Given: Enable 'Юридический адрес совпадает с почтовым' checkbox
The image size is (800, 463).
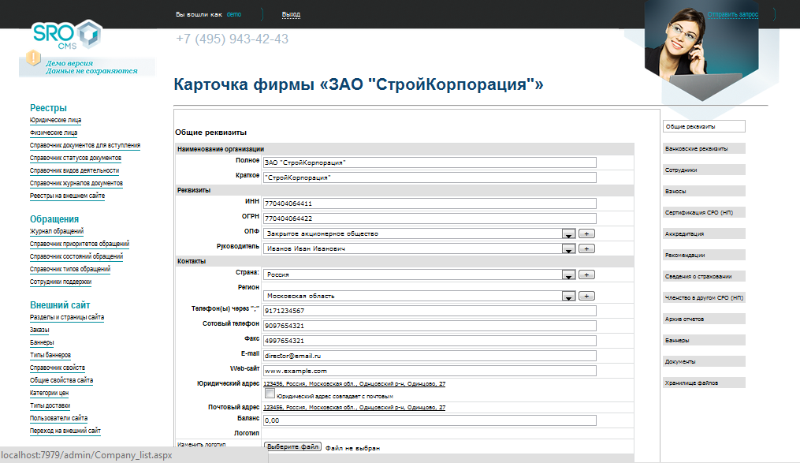Looking at the screenshot, I should point(270,395).
